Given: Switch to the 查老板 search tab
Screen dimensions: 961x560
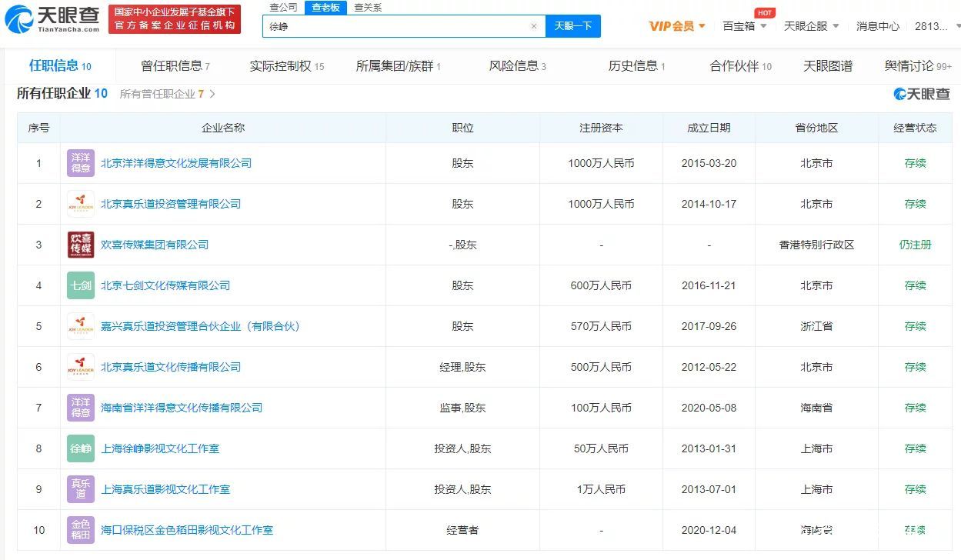Looking at the screenshot, I should 324,8.
